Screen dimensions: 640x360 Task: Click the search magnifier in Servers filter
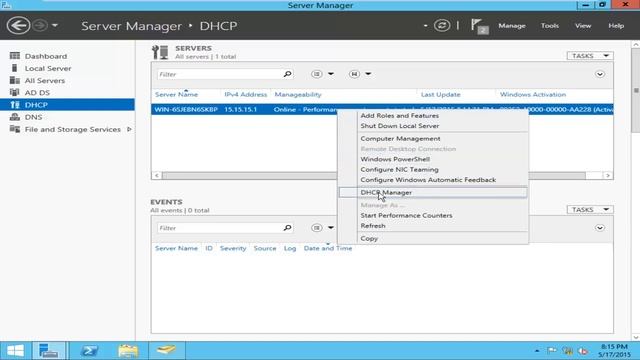click(x=287, y=74)
